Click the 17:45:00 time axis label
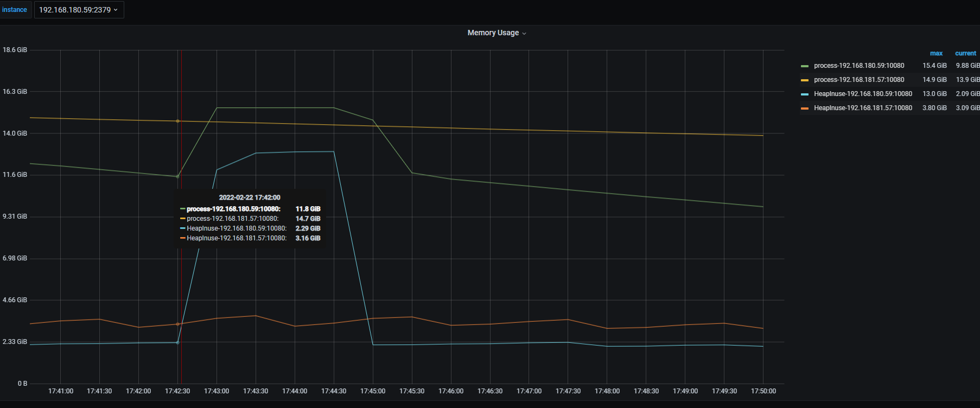Viewport: 980px width, 408px height. click(373, 391)
